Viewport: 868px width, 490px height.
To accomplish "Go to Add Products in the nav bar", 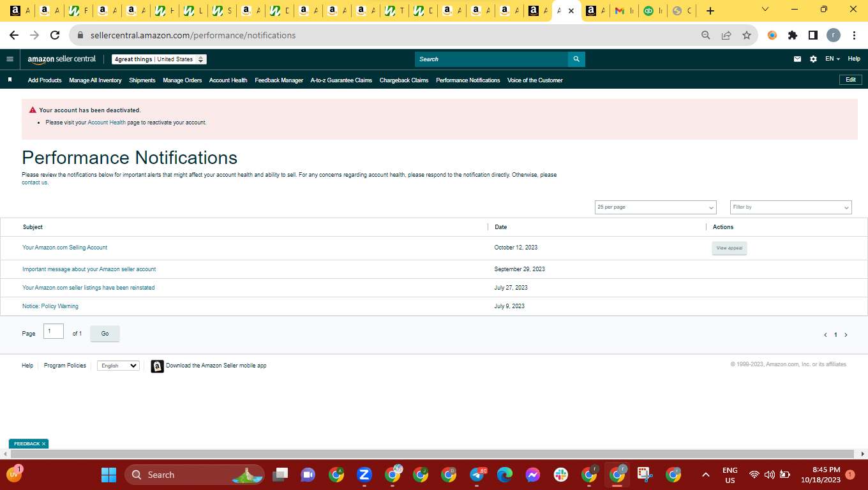I will pos(45,80).
